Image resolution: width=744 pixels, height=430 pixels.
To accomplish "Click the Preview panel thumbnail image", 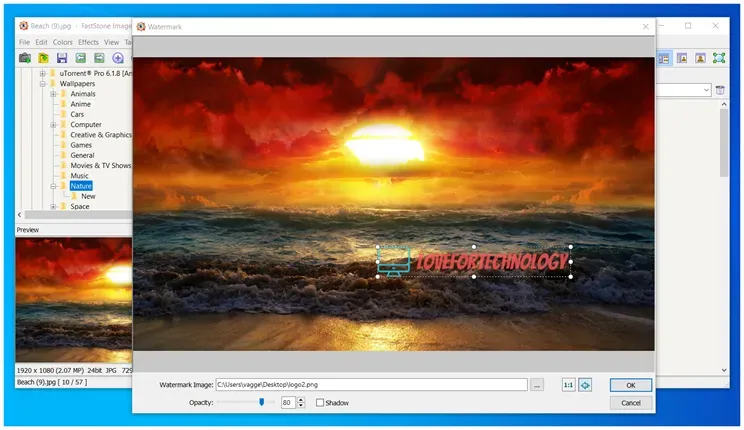I will [x=74, y=300].
